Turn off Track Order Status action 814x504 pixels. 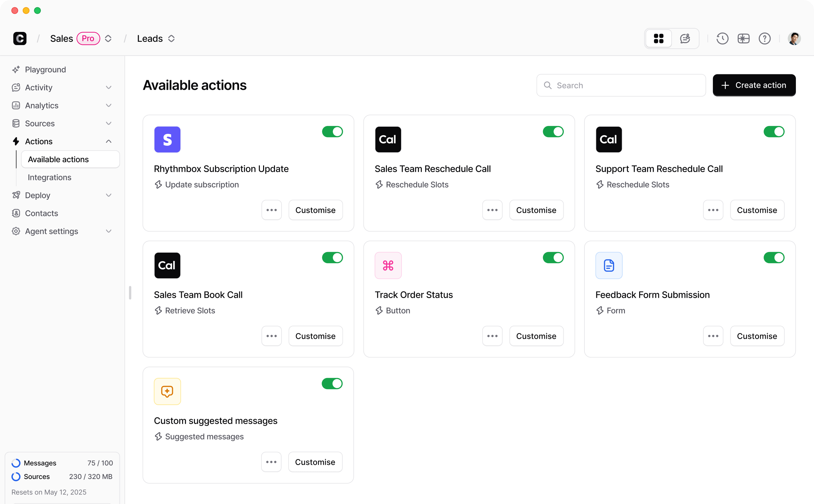[553, 257]
